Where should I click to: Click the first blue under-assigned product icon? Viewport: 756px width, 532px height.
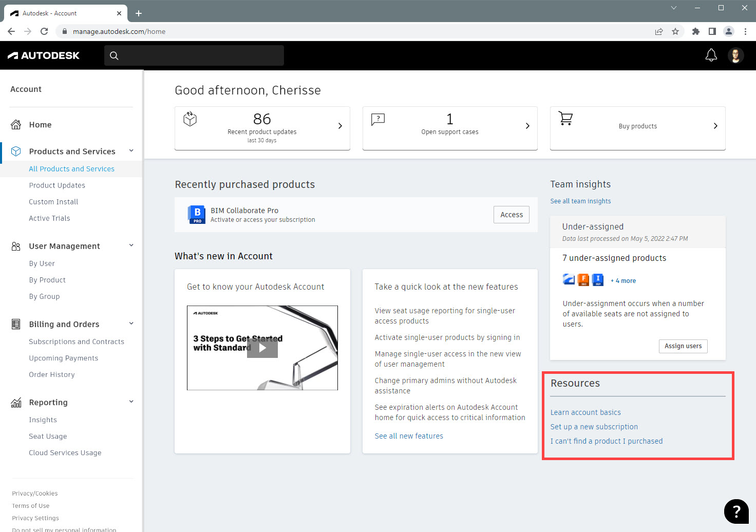[569, 280]
